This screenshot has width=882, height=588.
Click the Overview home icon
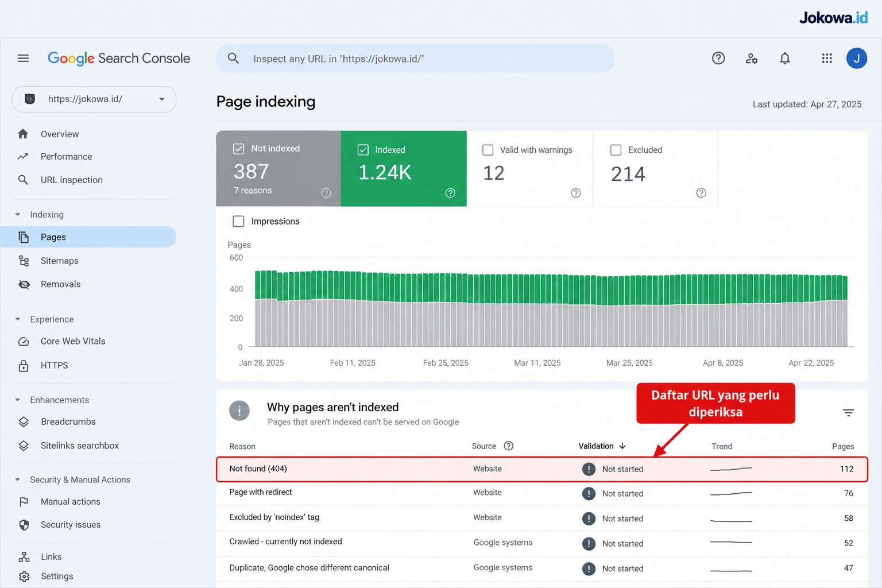tap(23, 134)
